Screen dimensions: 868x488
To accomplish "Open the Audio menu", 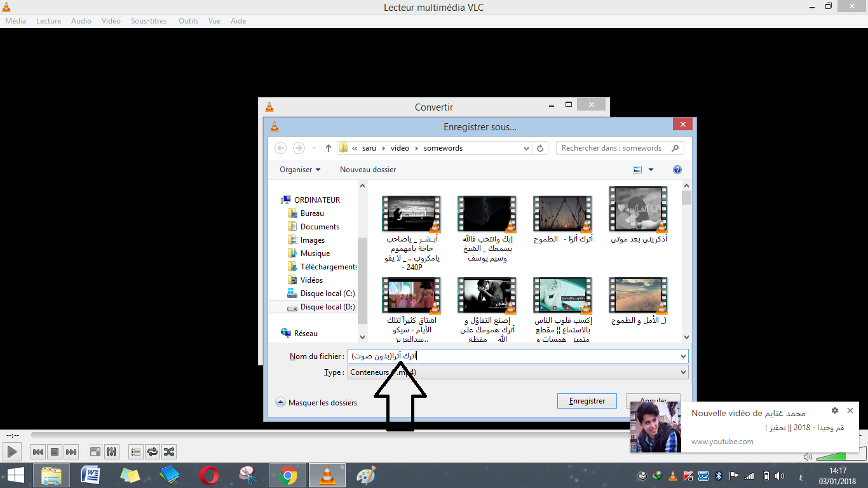I will click(x=81, y=21).
